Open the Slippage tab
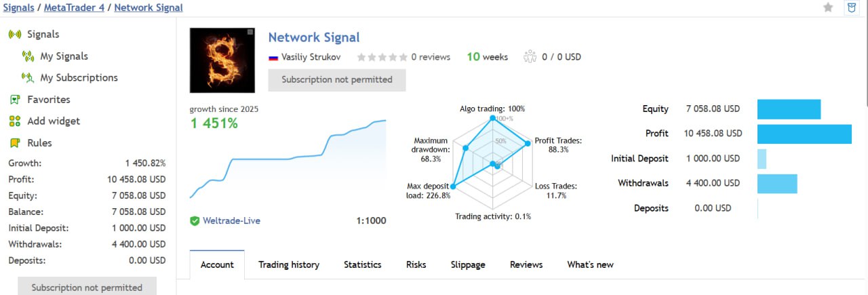This screenshot has width=868, height=295. (468, 264)
